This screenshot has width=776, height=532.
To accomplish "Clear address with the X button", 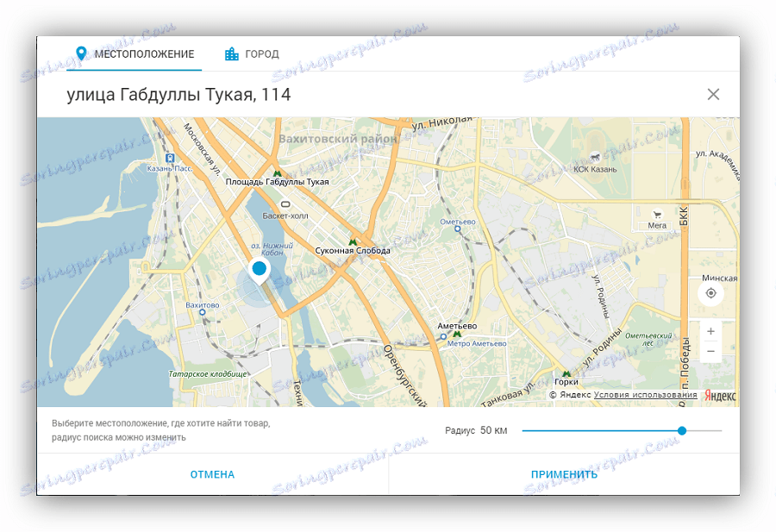I will [x=713, y=94].
